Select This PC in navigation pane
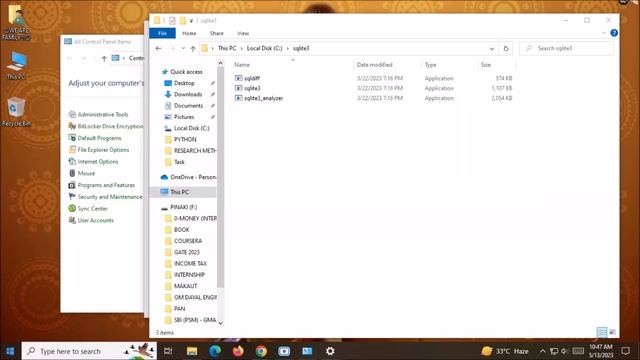 [180, 192]
